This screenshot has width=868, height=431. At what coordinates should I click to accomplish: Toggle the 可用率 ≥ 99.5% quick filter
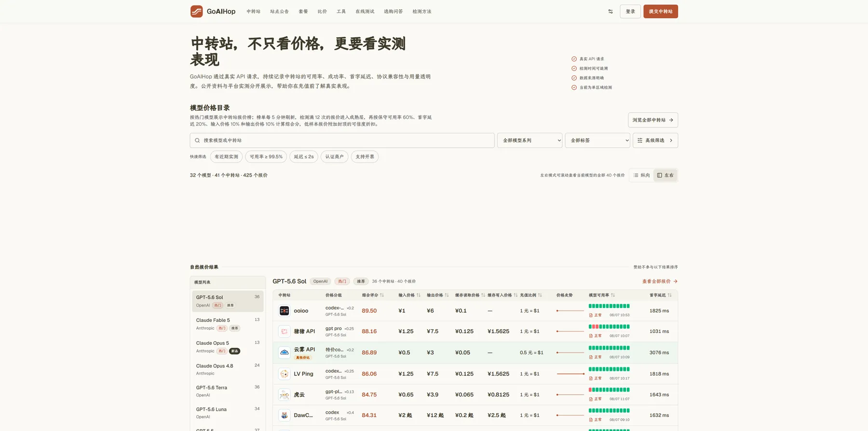click(x=266, y=157)
